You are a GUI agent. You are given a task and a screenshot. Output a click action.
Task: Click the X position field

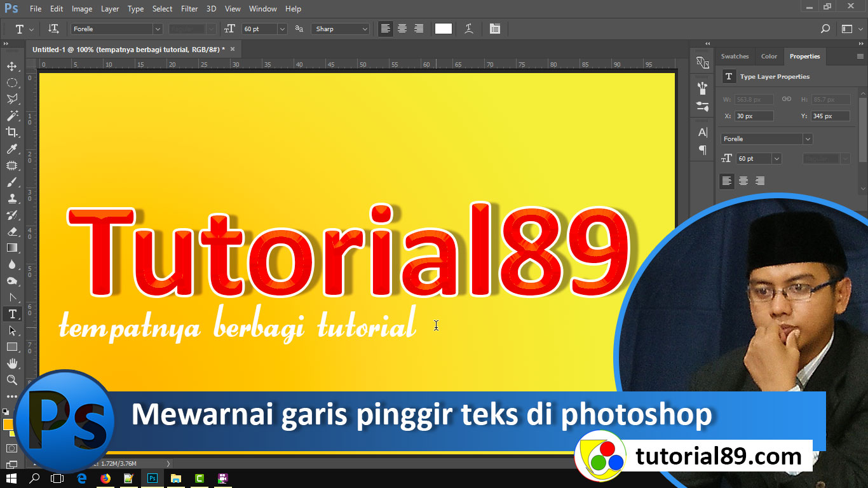click(x=754, y=116)
